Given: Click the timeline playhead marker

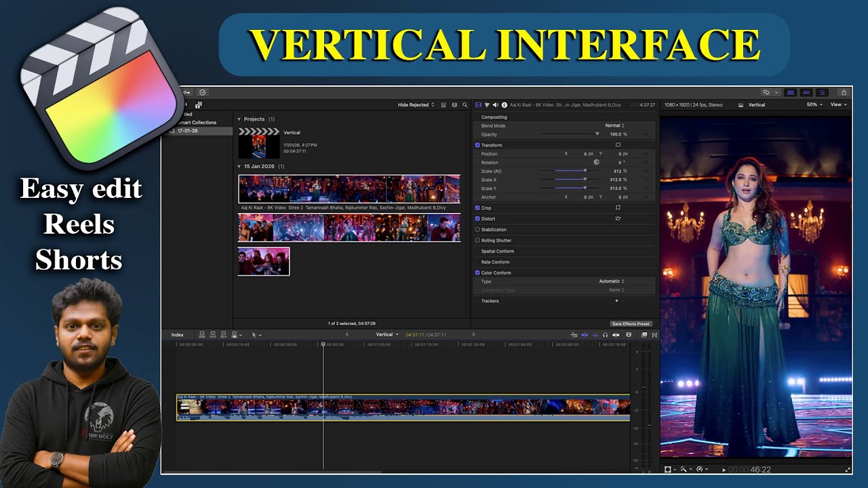Looking at the screenshot, I should (323, 344).
